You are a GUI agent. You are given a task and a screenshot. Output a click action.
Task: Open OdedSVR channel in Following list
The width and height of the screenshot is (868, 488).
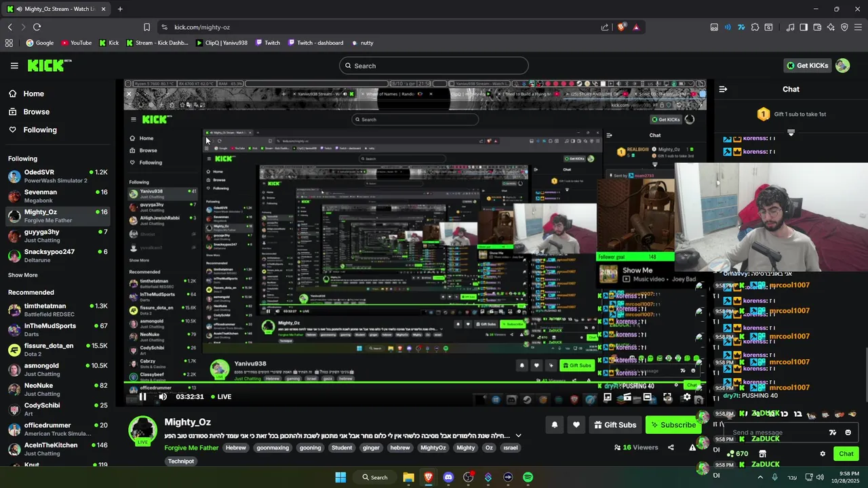click(x=58, y=176)
